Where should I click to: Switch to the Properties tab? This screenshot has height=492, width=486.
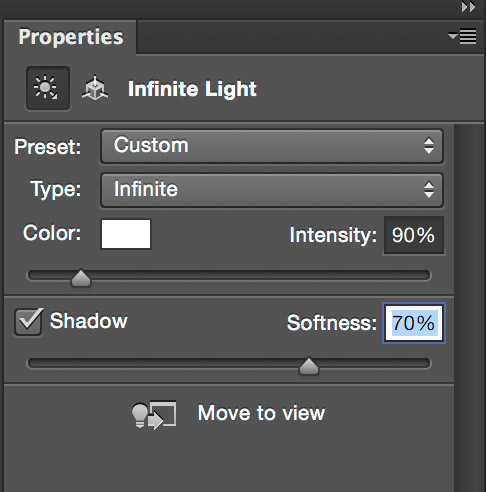[70, 37]
